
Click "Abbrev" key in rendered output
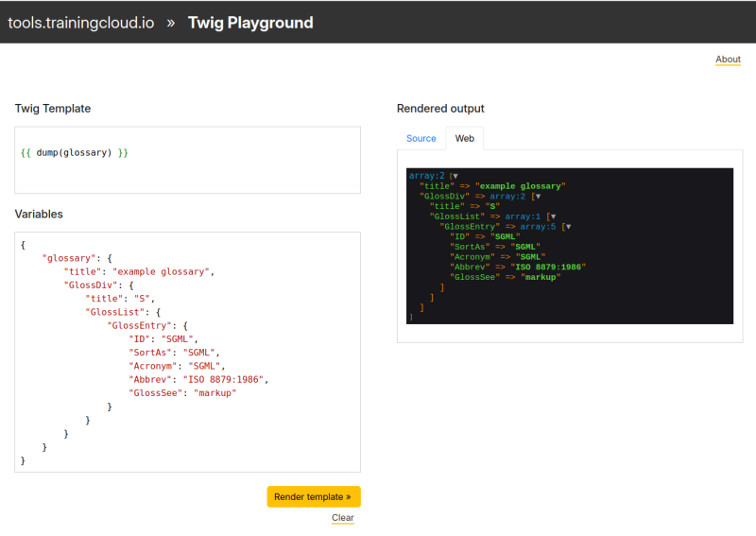click(470, 267)
